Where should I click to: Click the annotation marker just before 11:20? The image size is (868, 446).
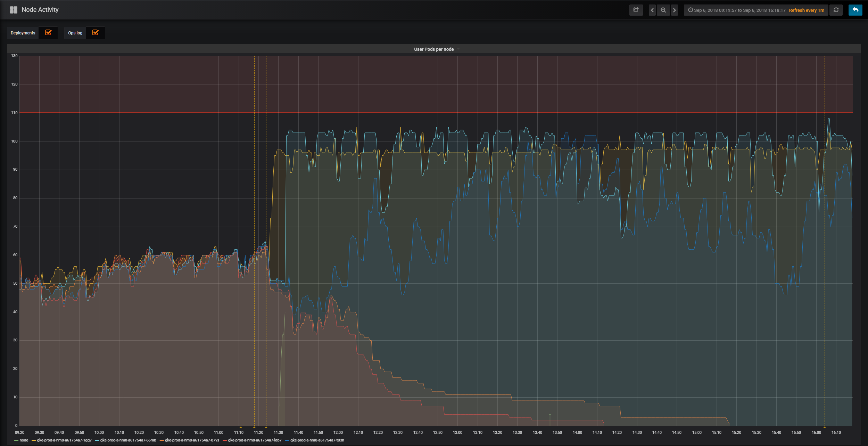[x=254, y=427]
